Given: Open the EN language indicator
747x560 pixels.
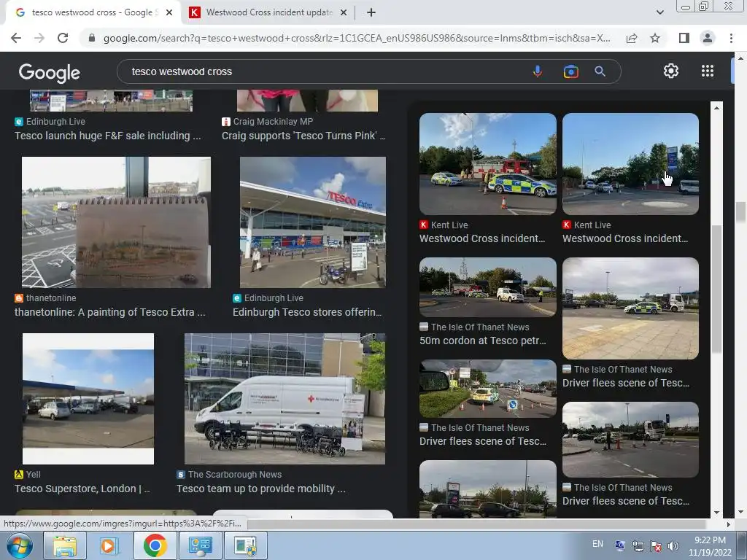Looking at the screenshot, I should pos(597,544).
